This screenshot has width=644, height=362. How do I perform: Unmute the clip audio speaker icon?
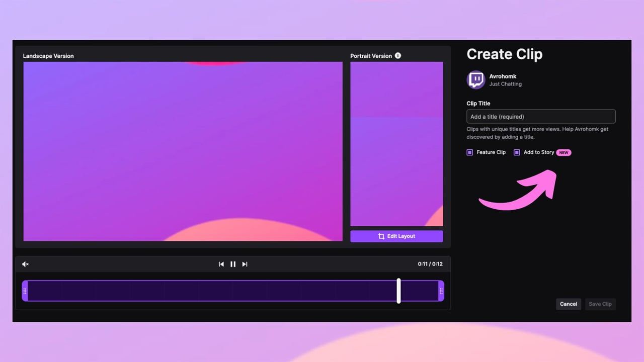coord(26,264)
